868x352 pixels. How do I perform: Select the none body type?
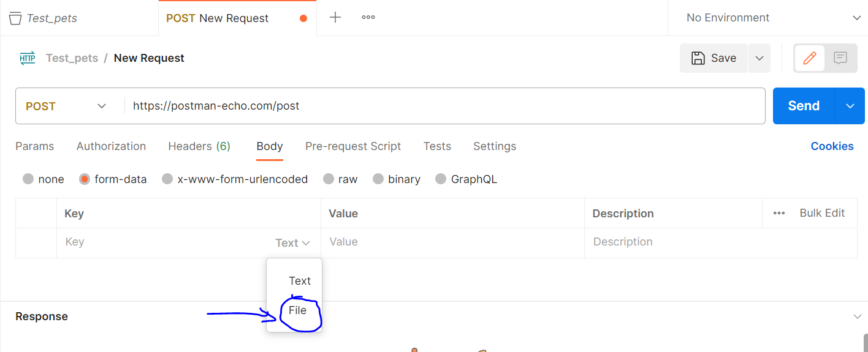[28, 179]
